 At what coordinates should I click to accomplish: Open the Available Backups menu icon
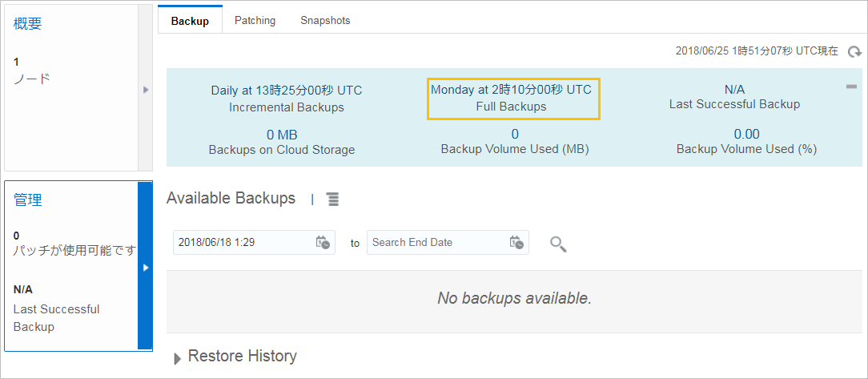[x=332, y=199]
